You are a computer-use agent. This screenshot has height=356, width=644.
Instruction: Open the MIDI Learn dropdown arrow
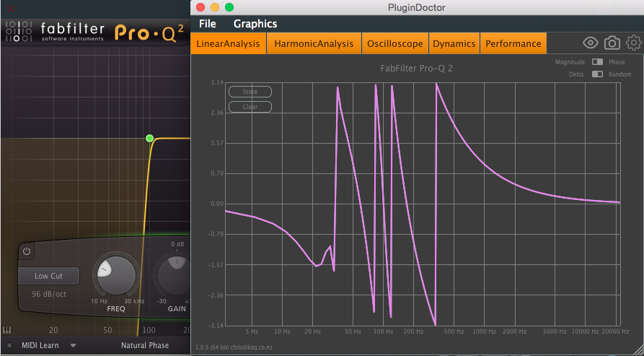click(x=73, y=346)
